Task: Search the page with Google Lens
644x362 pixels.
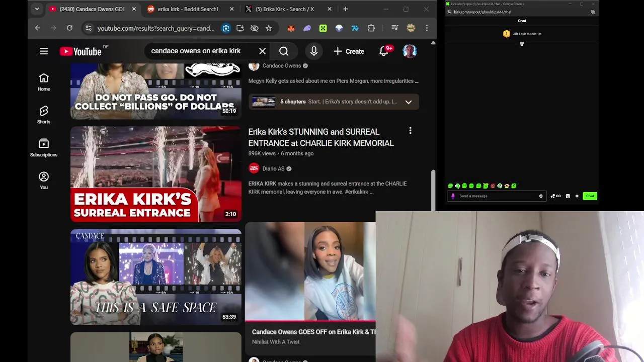Action: point(226,28)
